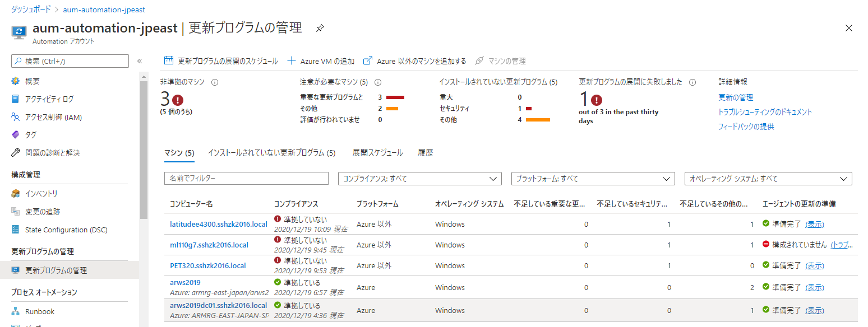Sort by the コンピューター名 column header
Viewport: 868px width, 327px height.
pyautogui.click(x=191, y=204)
